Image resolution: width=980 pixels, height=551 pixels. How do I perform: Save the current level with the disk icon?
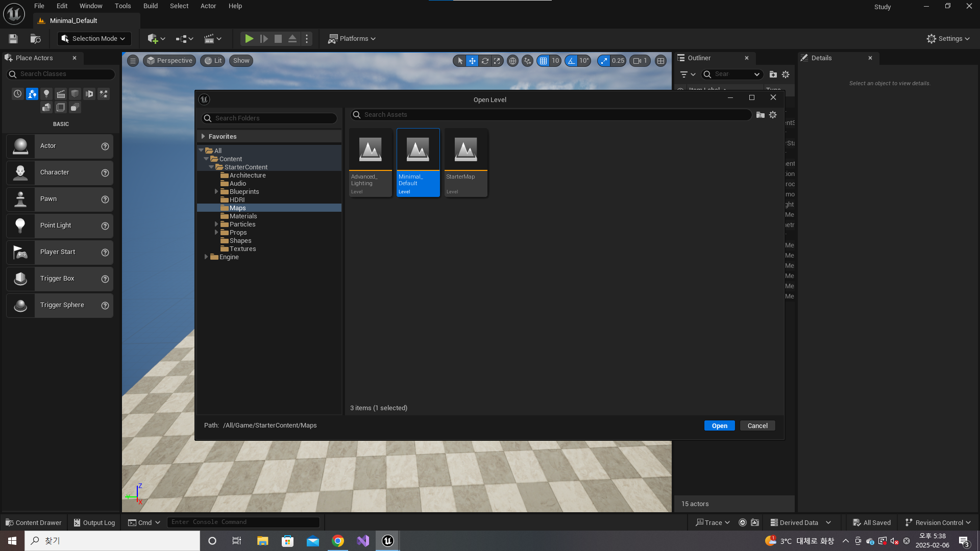[x=13, y=39]
